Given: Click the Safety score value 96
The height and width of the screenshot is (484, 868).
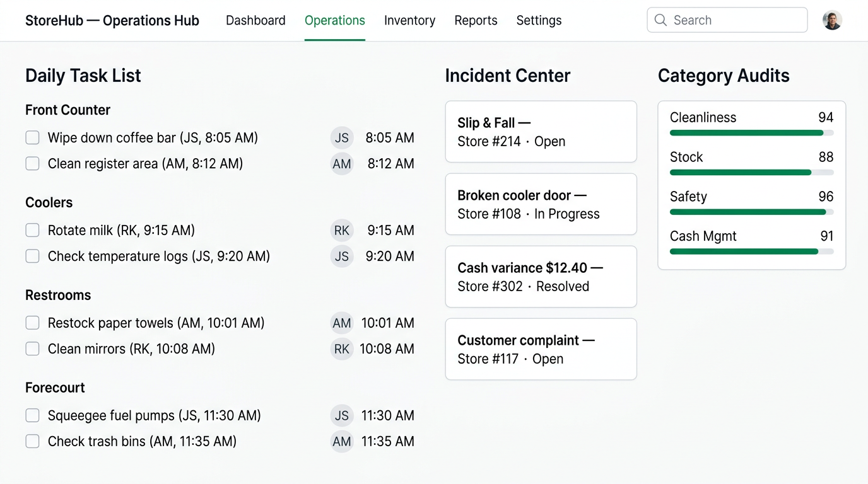Looking at the screenshot, I should pos(826,197).
